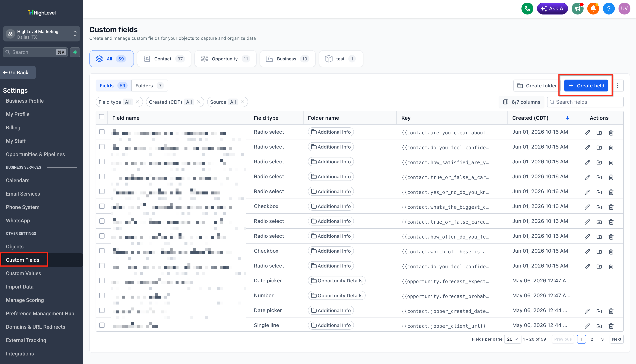Remove the Created (CDT) filter
Viewport: 636px width, 364px height.
pyautogui.click(x=199, y=102)
